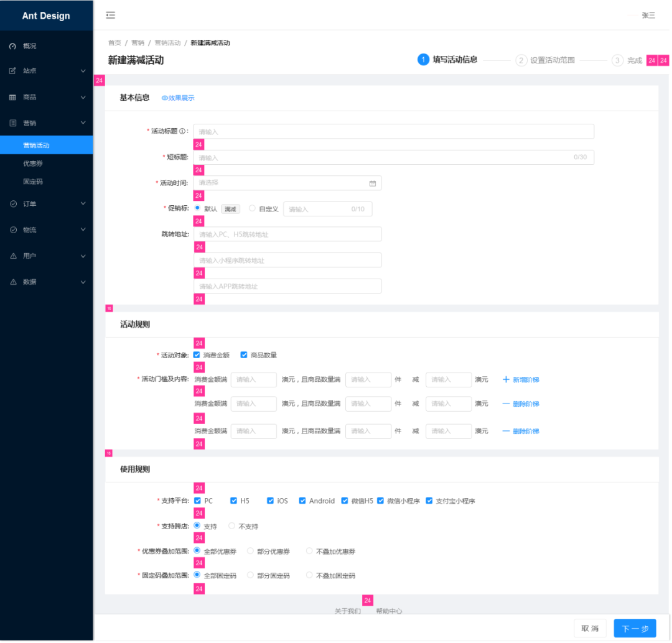Image resolution: width=672 pixels, height=643 pixels.
Task: Click the 用户 warning icon in sidebar
Action: [x=13, y=256]
